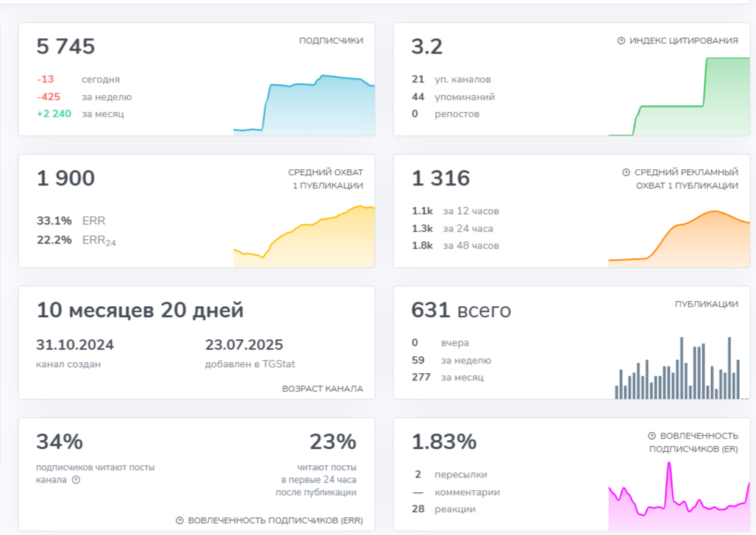This screenshot has width=756, height=535.
Task: Click the 44 упоминаний row
Action: [x=453, y=96]
